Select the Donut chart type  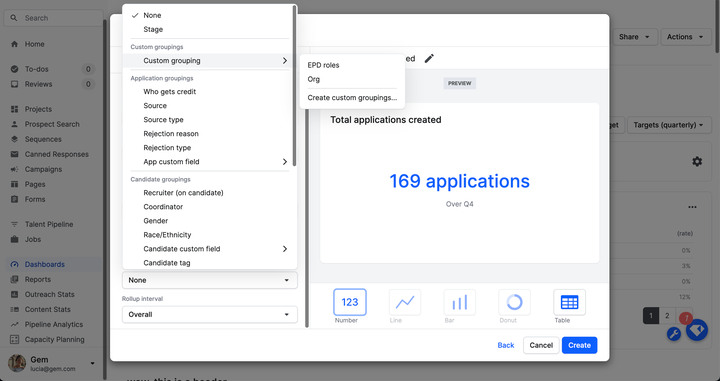514,302
